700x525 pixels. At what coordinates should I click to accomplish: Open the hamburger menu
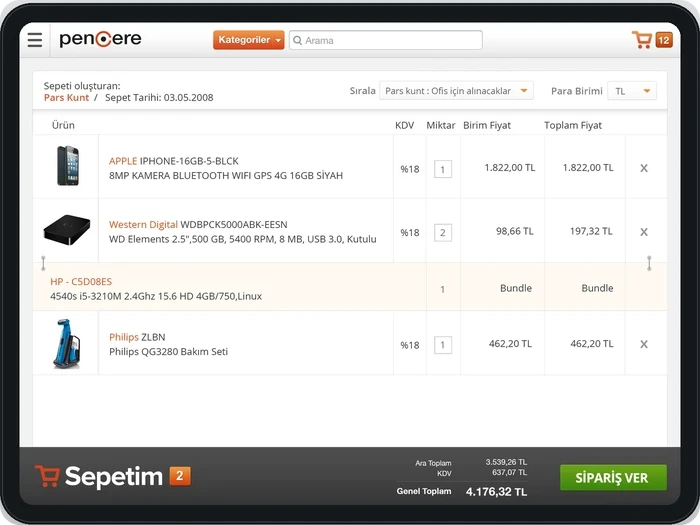(35, 40)
